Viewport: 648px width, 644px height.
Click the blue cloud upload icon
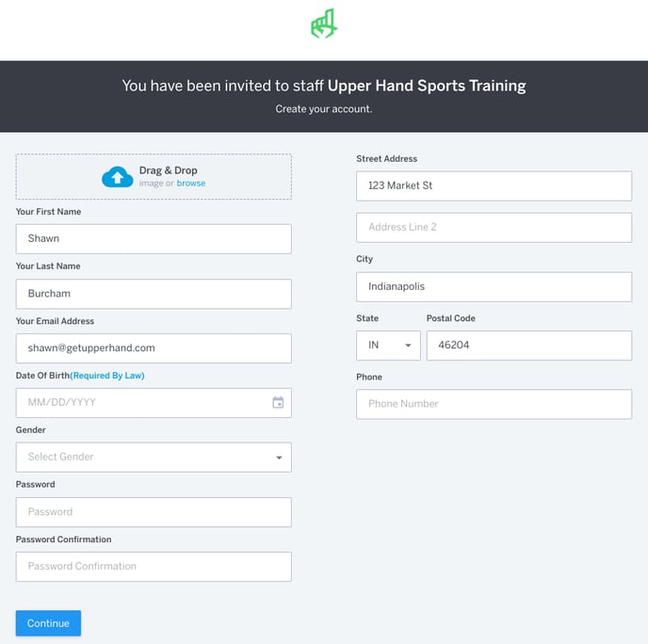118,177
